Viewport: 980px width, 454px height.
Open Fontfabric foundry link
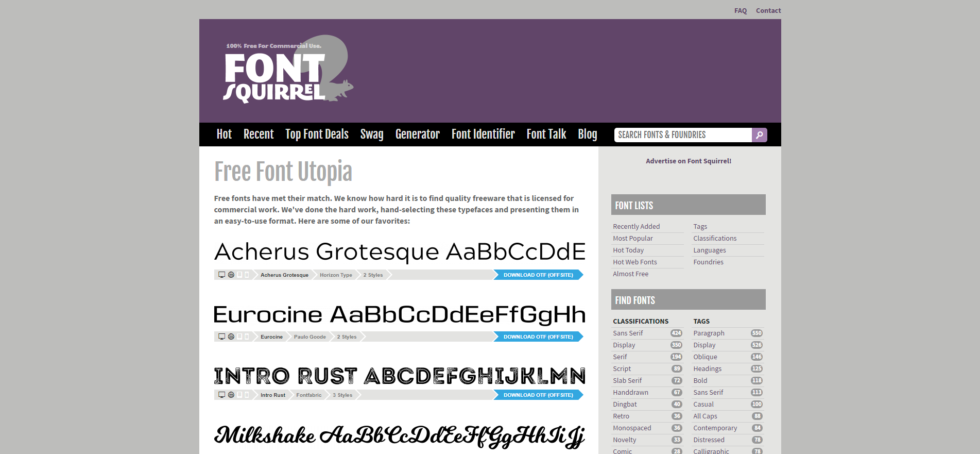coord(309,395)
